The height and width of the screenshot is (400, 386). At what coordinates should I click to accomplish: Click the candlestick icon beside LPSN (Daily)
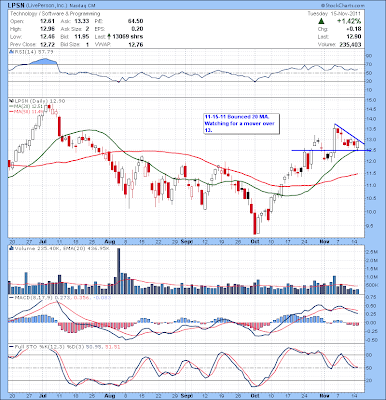(11, 101)
